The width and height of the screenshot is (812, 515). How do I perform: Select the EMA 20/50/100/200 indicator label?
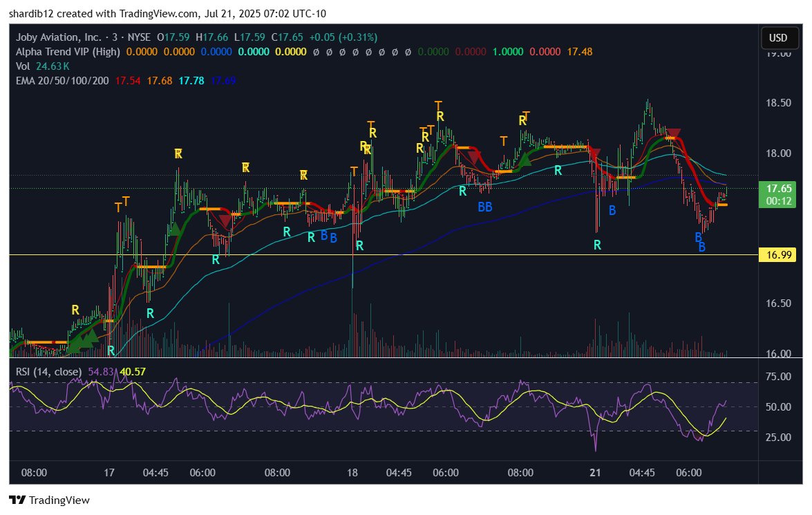click(x=62, y=81)
